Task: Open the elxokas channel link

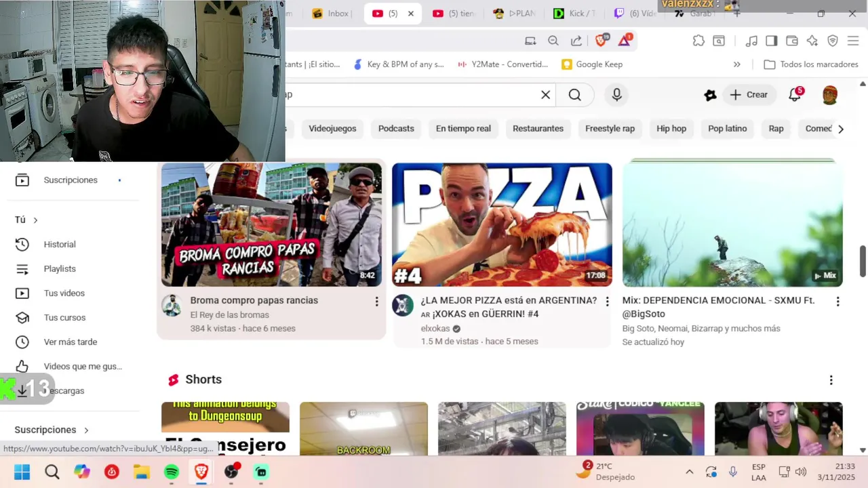Action: click(x=435, y=329)
